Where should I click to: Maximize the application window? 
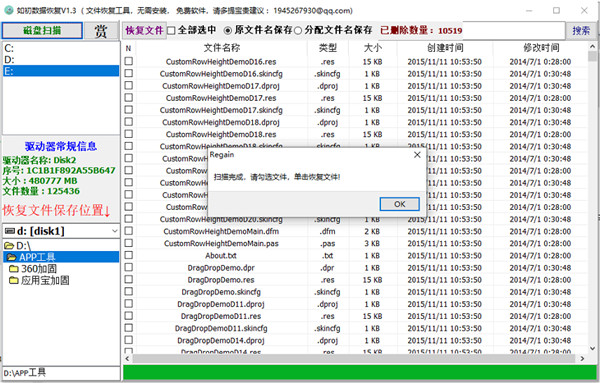pos(556,10)
